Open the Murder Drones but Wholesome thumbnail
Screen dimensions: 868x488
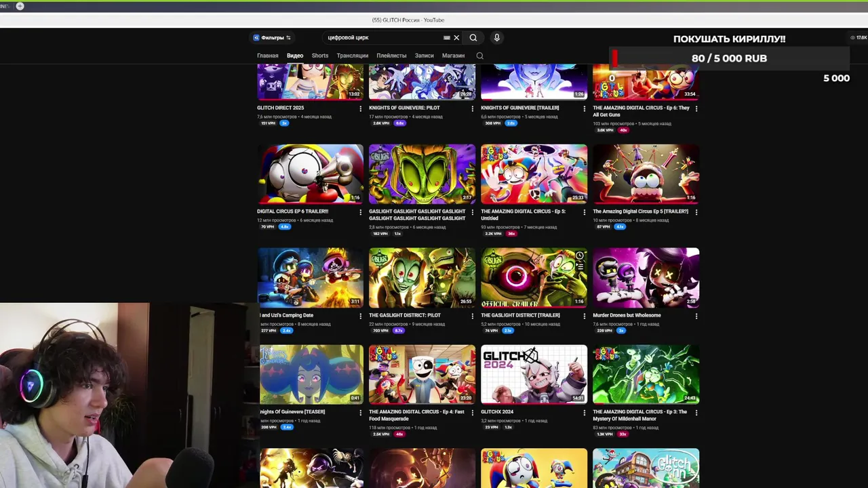pos(646,277)
